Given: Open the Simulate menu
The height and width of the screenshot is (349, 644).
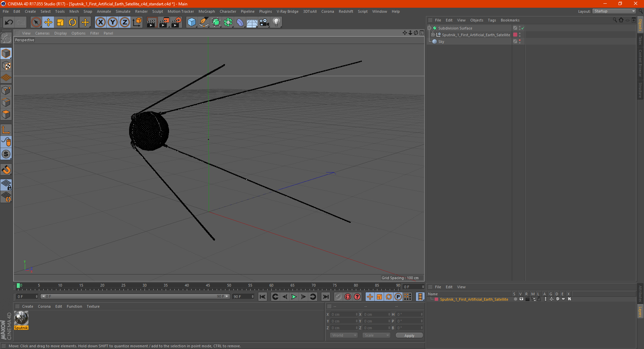Looking at the screenshot, I should pos(123,11).
